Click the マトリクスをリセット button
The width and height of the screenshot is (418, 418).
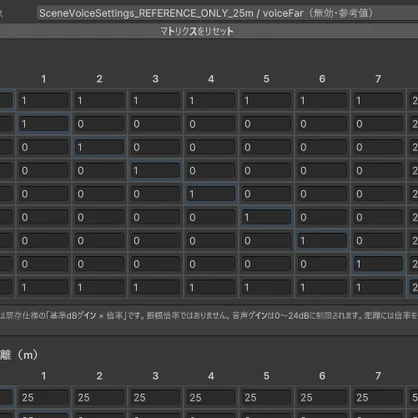(197, 31)
